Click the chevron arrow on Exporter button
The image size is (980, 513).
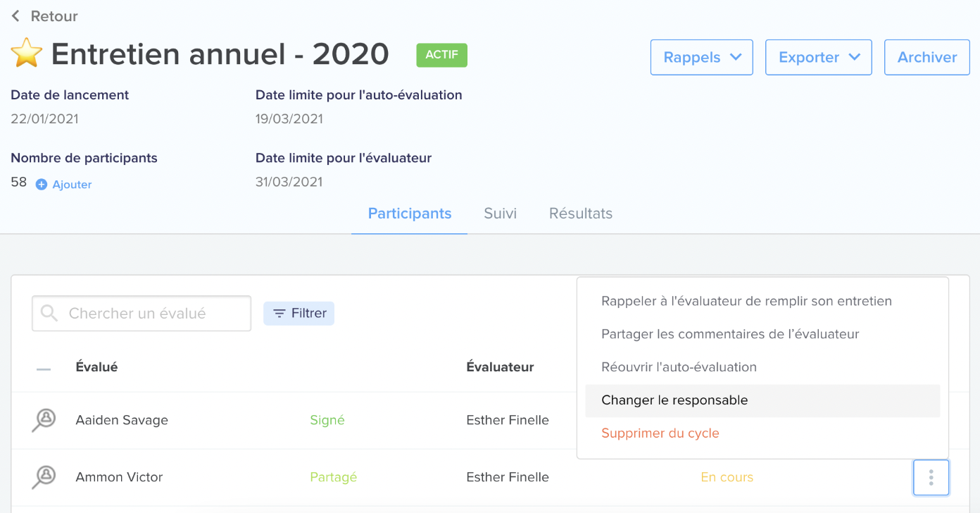tap(855, 57)
